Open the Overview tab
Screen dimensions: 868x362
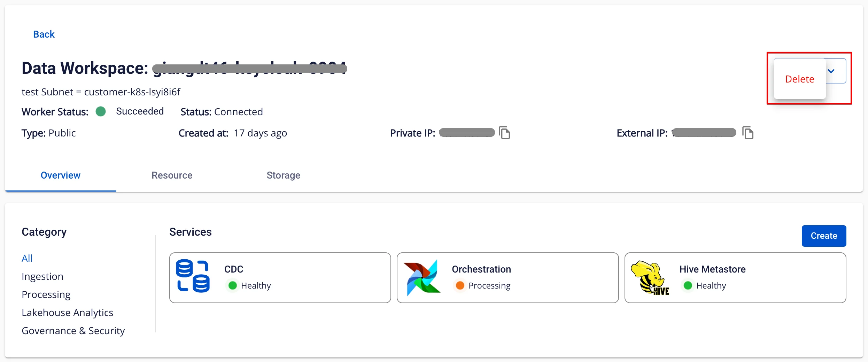point(61,175)
